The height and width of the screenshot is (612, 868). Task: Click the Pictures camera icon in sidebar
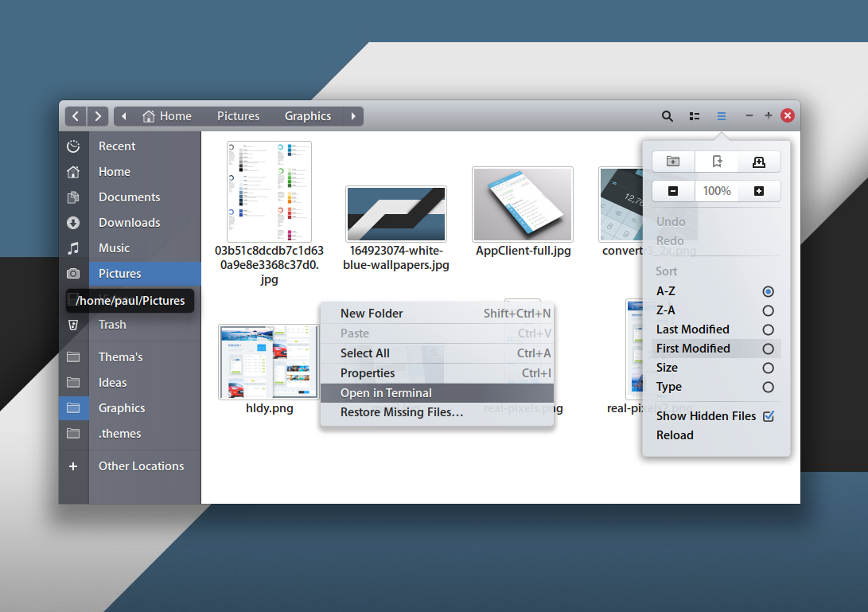(x=73, y=274)
